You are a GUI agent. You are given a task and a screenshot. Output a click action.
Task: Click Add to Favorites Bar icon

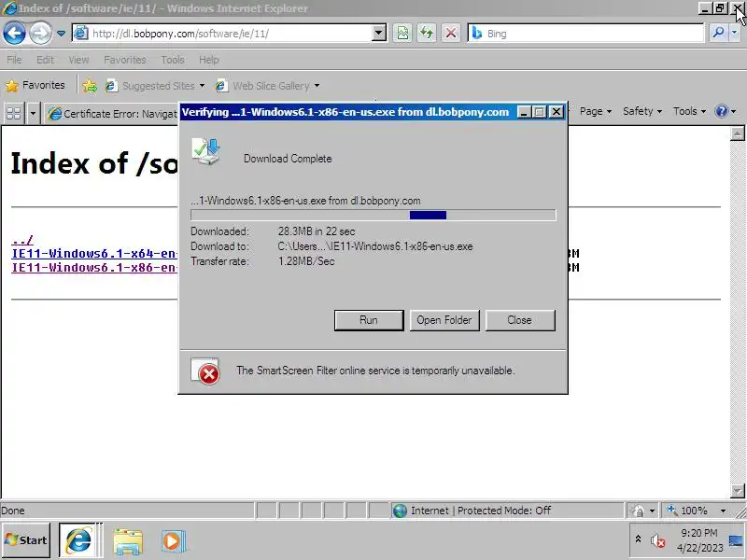[90, 86]
